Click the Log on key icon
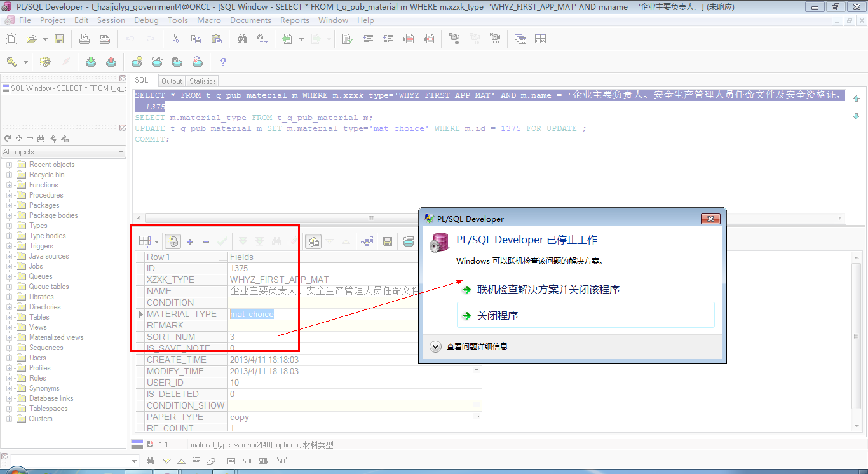 pos(11,62)
